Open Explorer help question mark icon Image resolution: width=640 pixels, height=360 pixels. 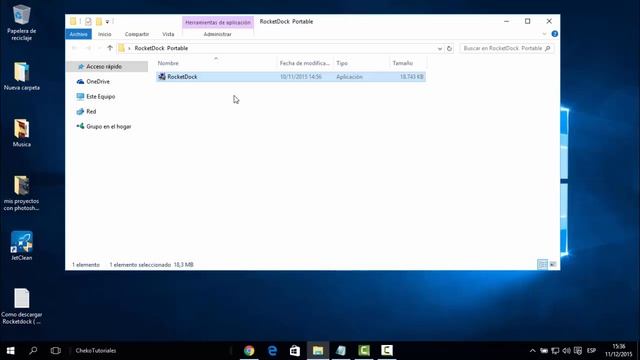coord(554,34)
